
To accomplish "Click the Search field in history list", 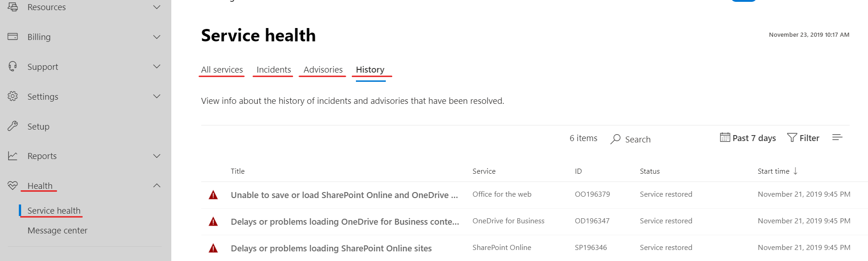I will 637,139.
